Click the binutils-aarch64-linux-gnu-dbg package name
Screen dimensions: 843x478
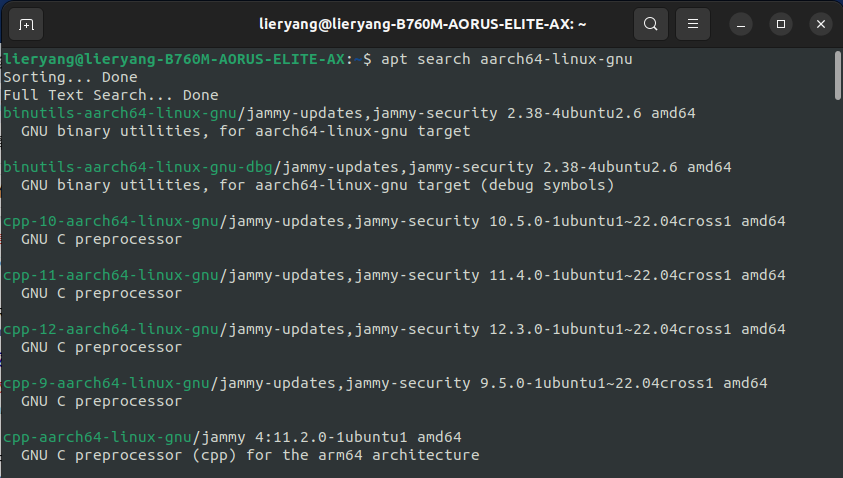point(138,167)
